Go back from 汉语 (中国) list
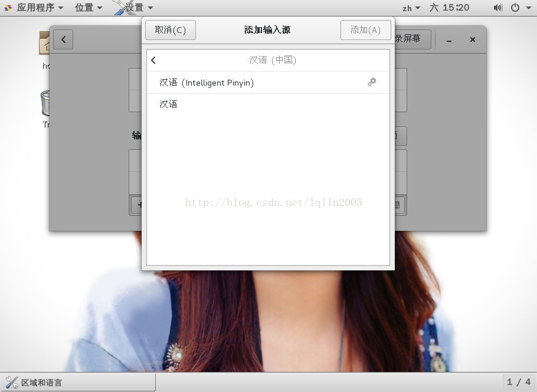 tap(153, 60)
